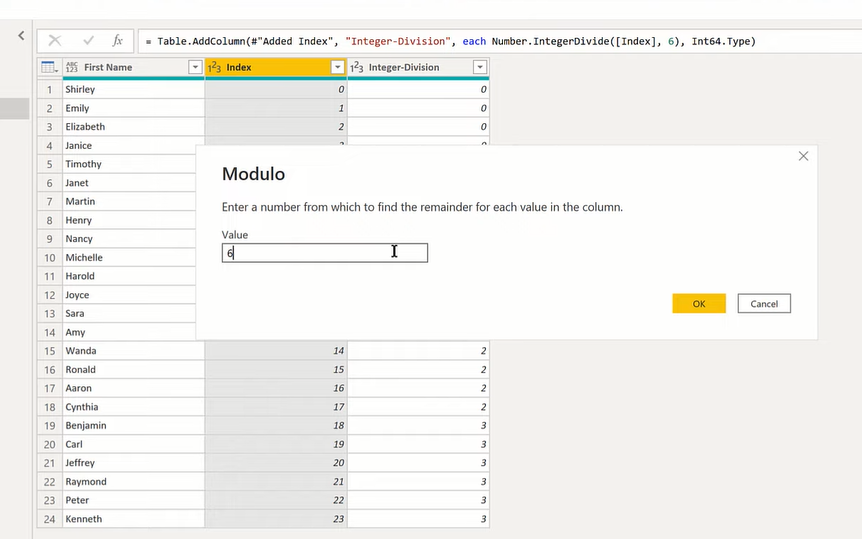Open the Integer-Division column filter dropdown

coord(479,67)
